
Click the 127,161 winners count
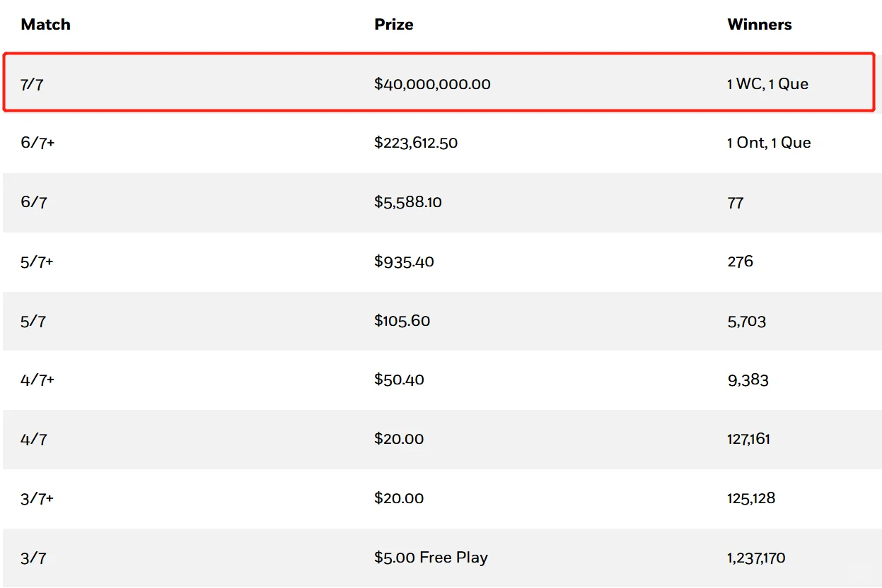748,439
